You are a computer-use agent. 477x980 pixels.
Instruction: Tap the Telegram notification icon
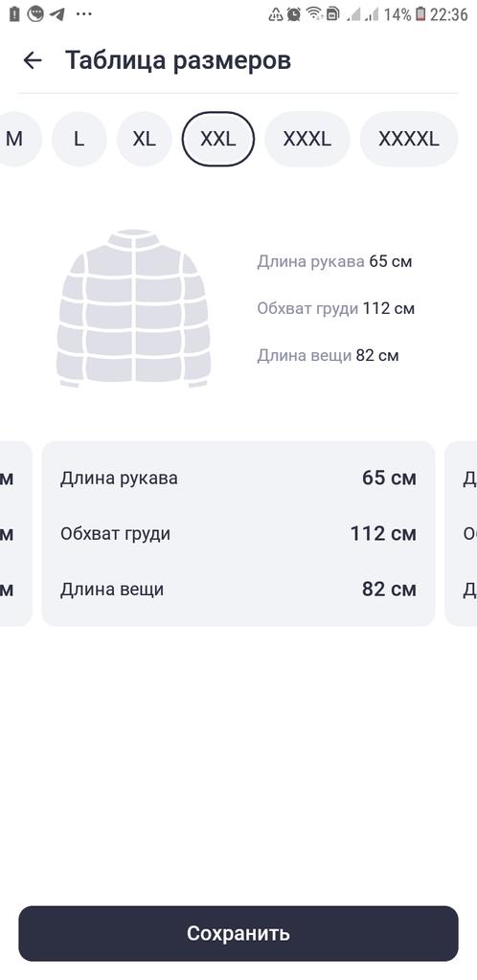[57, 13]
